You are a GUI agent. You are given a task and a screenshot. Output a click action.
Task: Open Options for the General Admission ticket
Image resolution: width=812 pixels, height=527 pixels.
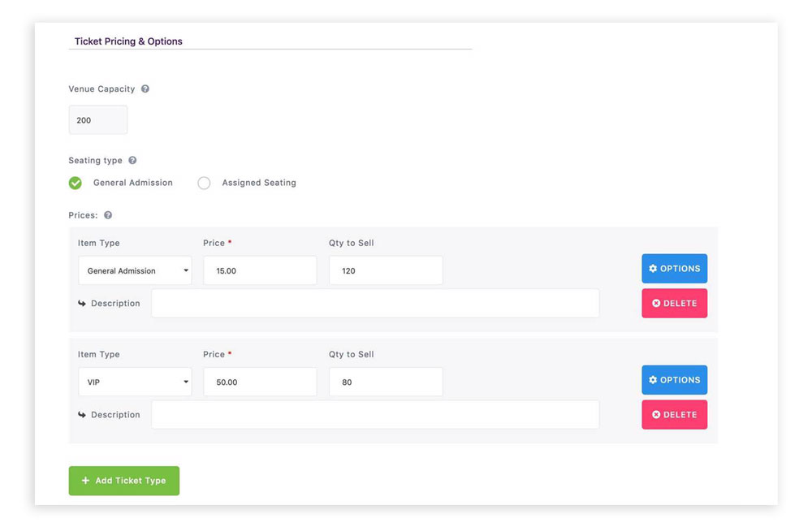[674, 268]
